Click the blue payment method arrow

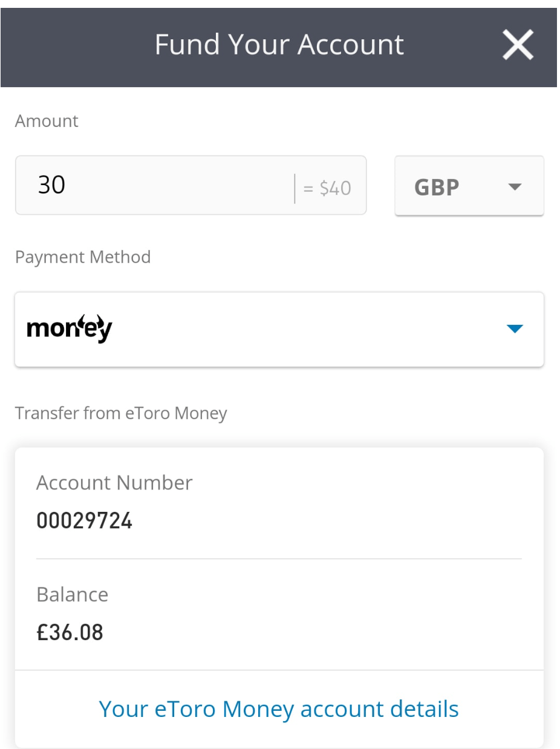[514, 329]
